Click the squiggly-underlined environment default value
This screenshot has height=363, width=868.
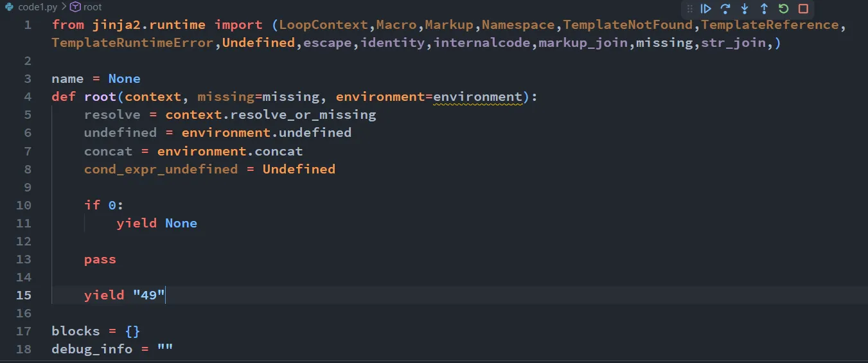(478, 97)
